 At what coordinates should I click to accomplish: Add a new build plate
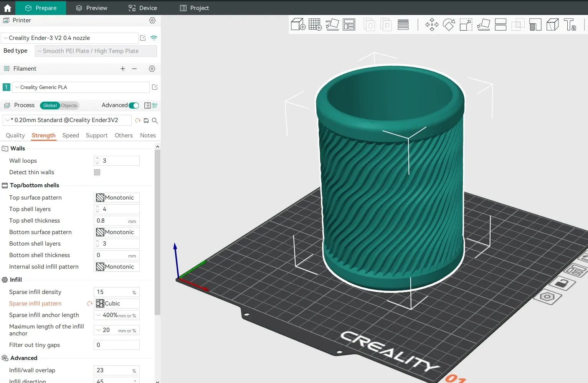pos(315,25)
